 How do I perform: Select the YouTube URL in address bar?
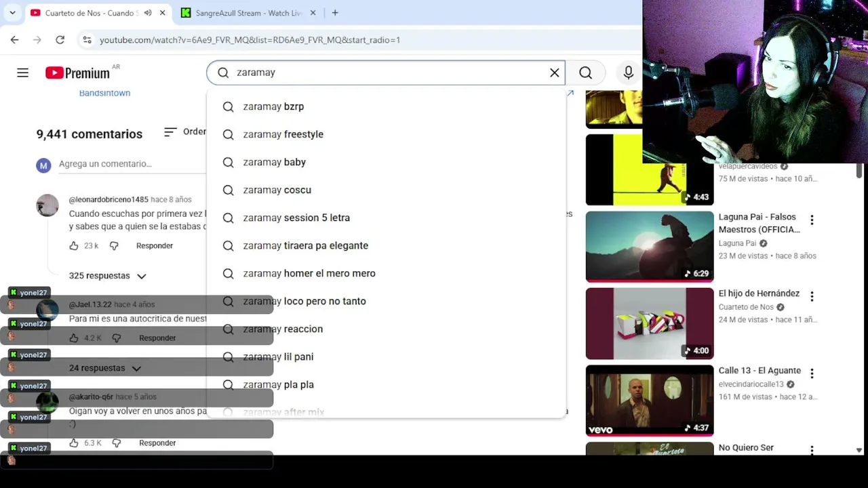pyautogui.click(x=250, y=40)
